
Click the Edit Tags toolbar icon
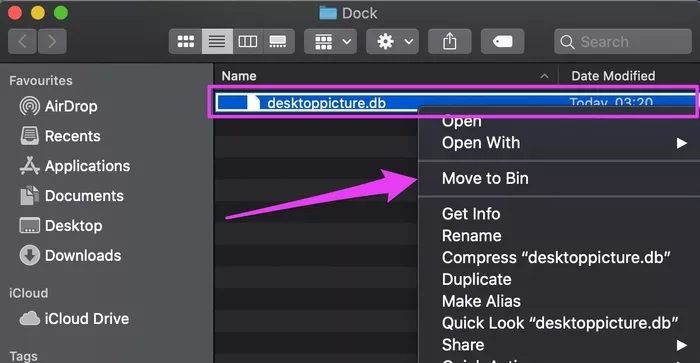coord(503,42)
